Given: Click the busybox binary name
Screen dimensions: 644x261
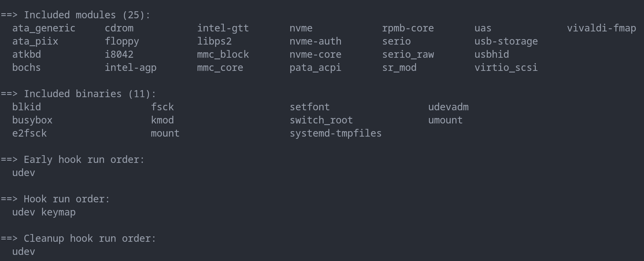Looking at the screenshot, I should pyautogui.click(x=32, y=120).
